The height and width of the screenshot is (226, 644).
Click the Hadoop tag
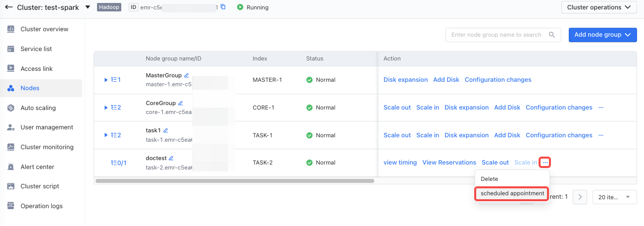point(109,7)
